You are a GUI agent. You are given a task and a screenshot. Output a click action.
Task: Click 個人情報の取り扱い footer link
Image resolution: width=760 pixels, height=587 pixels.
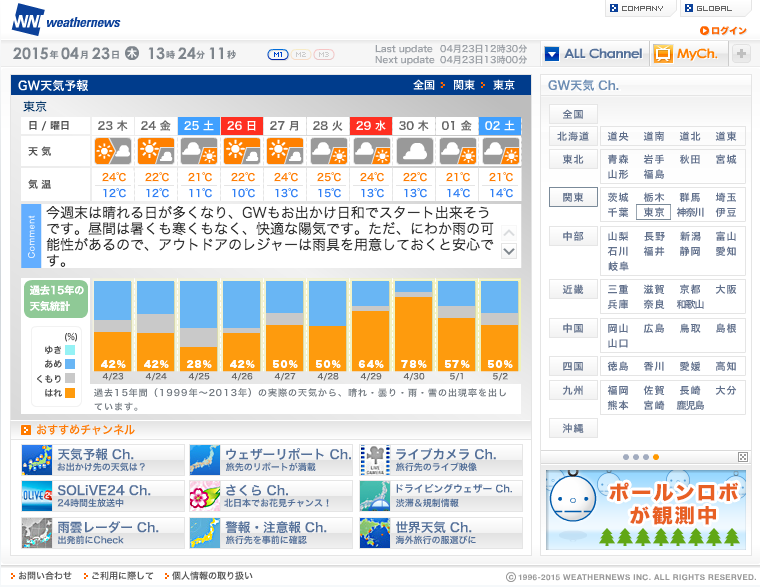click(x=212, y=575)
